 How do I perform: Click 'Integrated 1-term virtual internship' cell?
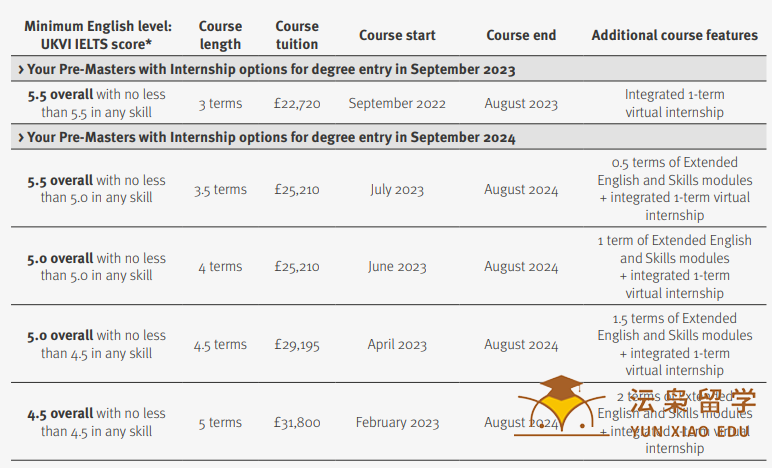(675, 103)
